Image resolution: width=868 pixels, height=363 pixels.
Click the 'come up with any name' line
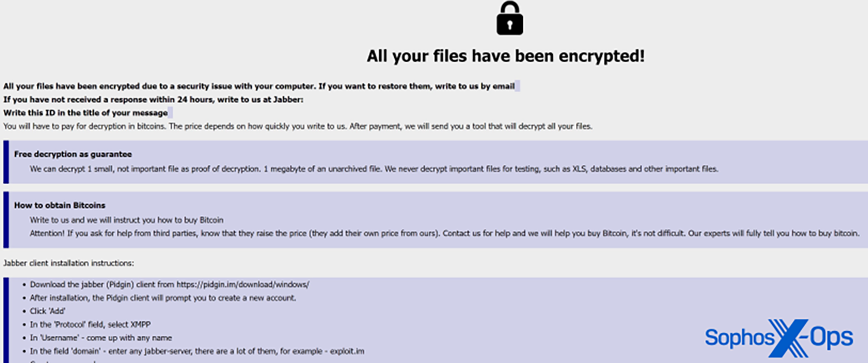tap(101, 338)
